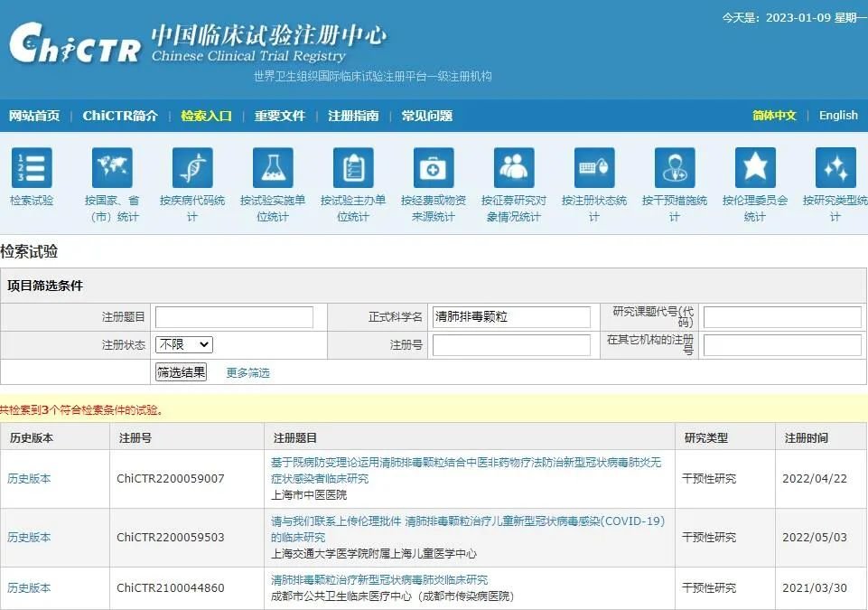Open the world map statistics icon

point(112,168)
